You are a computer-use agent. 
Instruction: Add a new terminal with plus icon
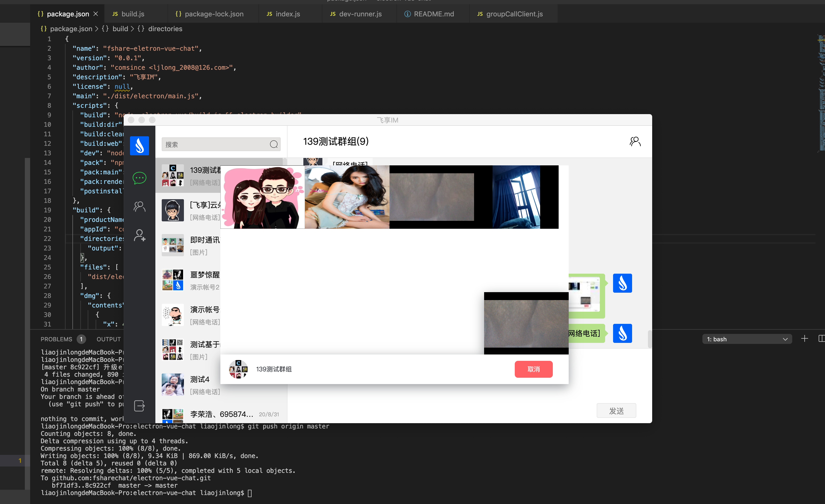[804, 339]
